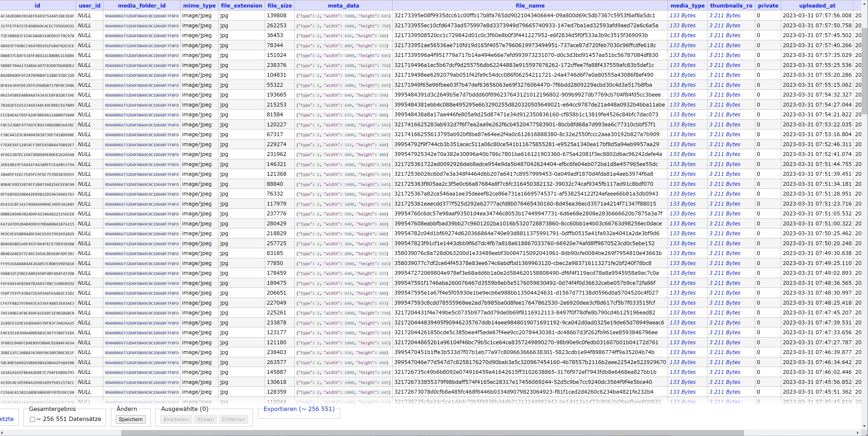Open media_folder_id link in file_size 280429 row
This screenshot has width=868, height=436.
(x=142, y=224)
